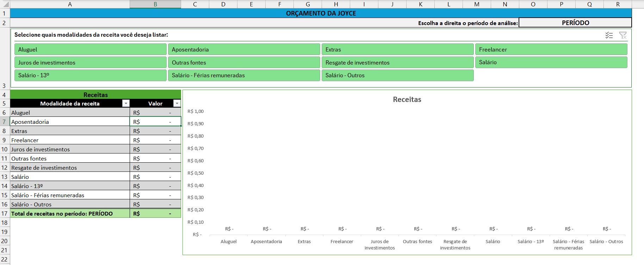Viewport: 644px width, 265px height.
Task: Toggle the 'Salário - 13º' slicer item
Action: 90,75
